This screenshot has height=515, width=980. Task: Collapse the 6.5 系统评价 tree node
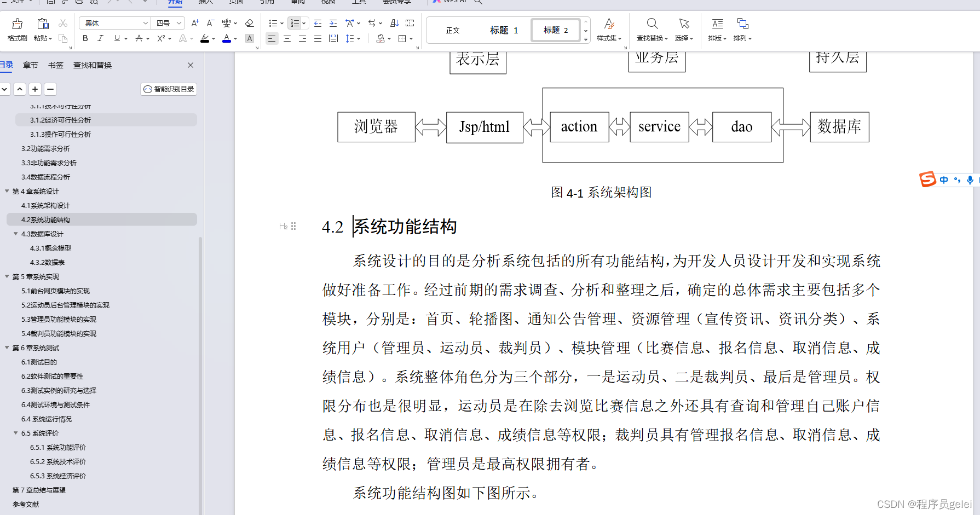[x=16, y=433]
